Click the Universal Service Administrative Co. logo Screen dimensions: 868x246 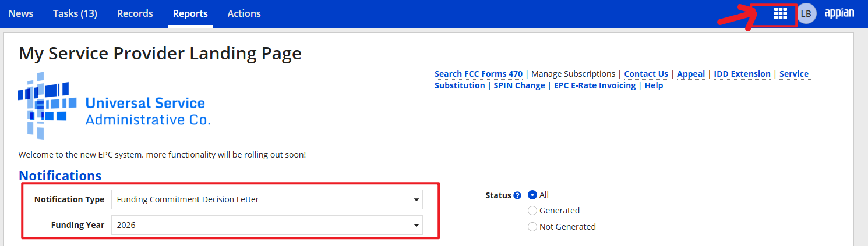click(115, 106)
